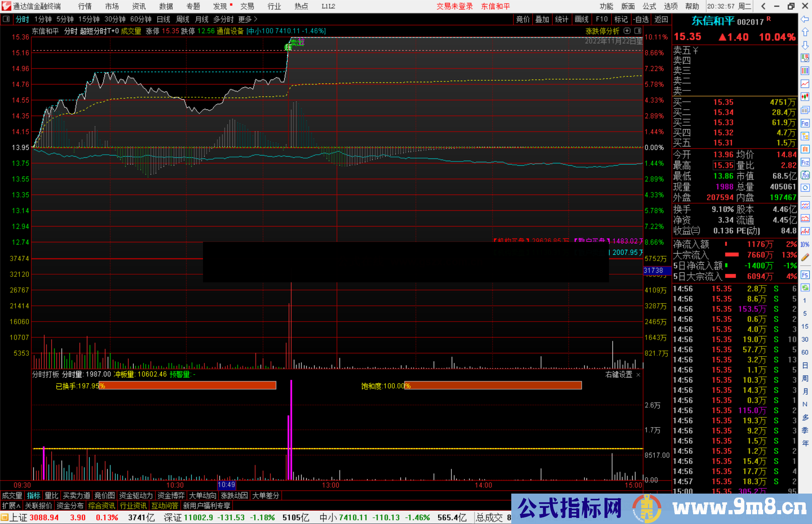
Task: Select the pencil drawing tool icon
Action: pyautogui.click(x=805, y=257)
